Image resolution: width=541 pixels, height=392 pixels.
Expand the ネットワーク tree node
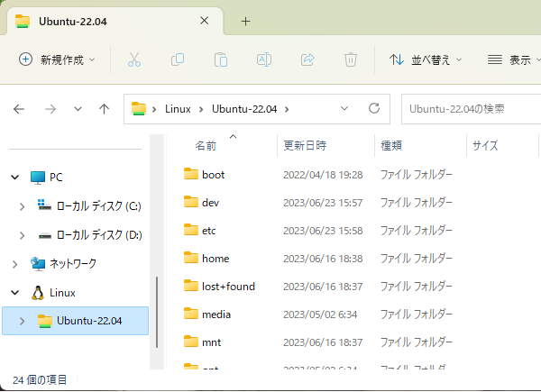pos(14,264)
